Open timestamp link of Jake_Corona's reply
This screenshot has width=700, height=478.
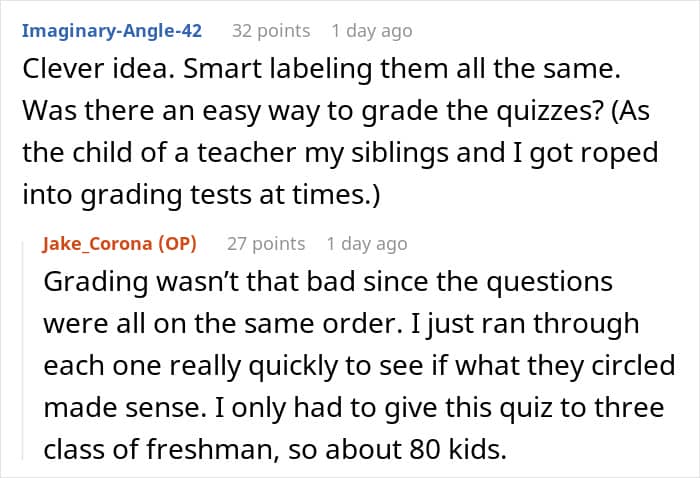pyautogui.click(x=367, y=244)
